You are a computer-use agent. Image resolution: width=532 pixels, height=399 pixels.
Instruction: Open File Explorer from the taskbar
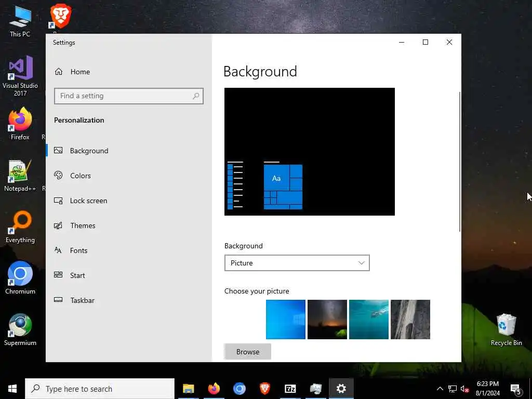point(188,389)
